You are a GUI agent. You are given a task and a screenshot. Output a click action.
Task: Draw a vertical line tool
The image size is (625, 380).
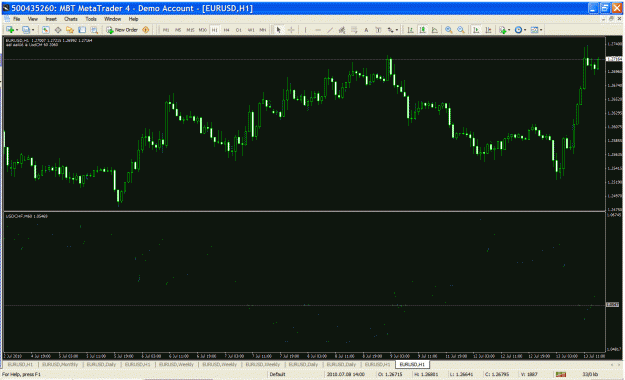tap(305, 30)
